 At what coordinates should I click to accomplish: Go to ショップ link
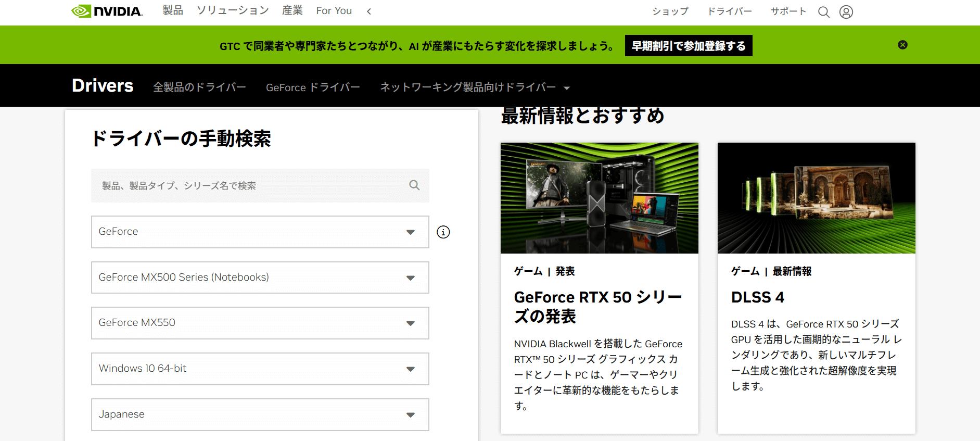click(x=670, y=11)
